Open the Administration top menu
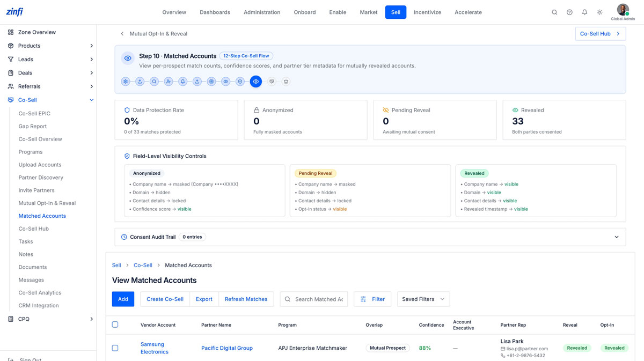Viewport: 644px width, 361px height. pos(262,12)
